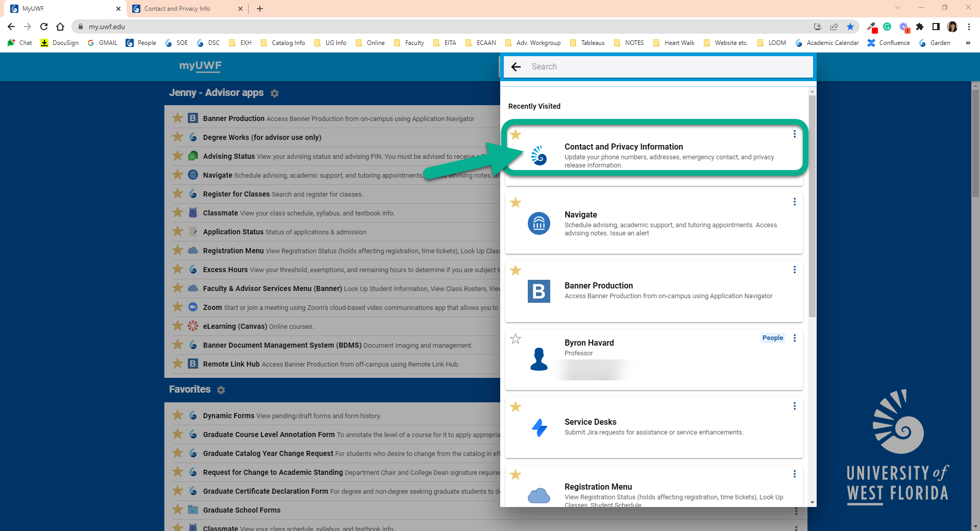Close the Contact and Privacy Info tab
Screen dimensions: 980x531
click(x=240, y=9)
